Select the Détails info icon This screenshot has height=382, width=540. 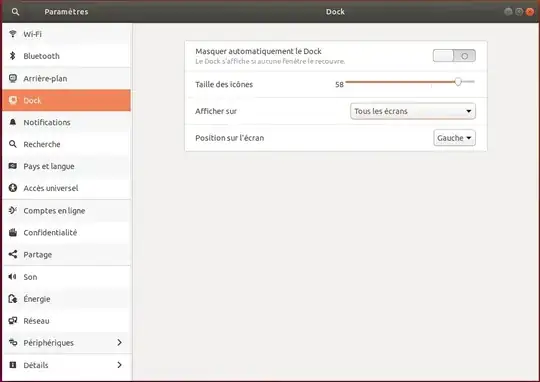click(13, 365)
